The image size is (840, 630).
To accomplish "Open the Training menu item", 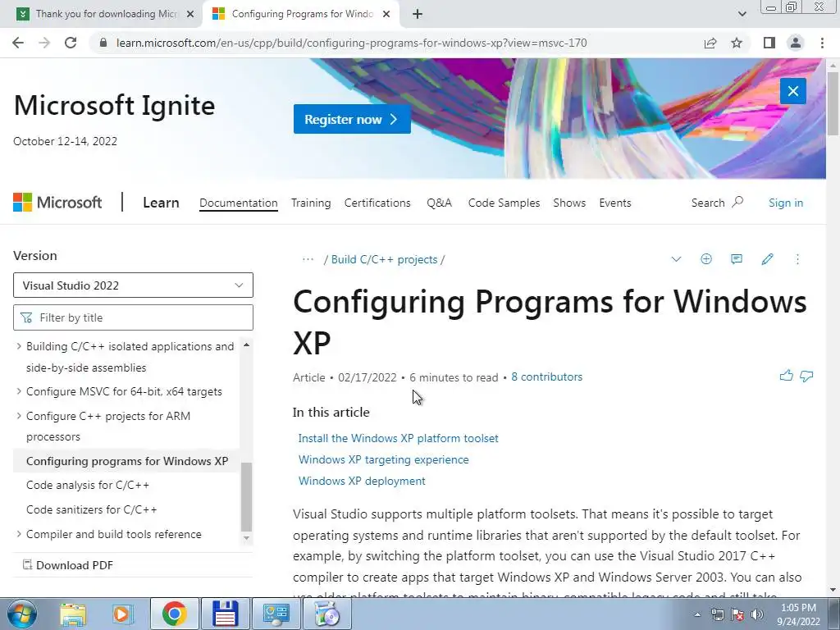I will 311,203.
